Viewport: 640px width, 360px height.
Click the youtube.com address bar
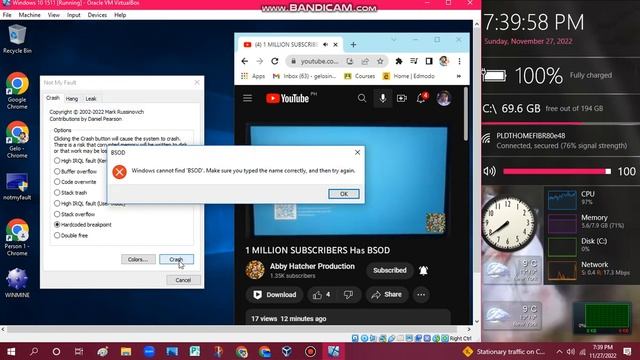320,61
